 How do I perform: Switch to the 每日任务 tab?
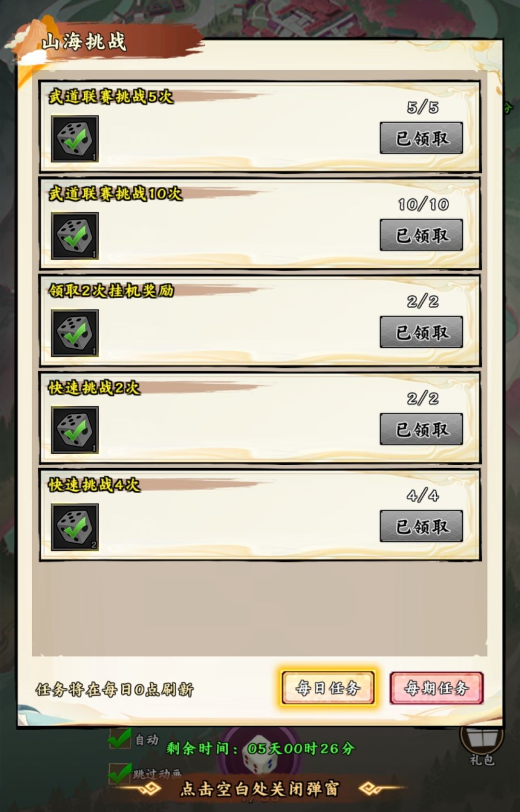328,688
